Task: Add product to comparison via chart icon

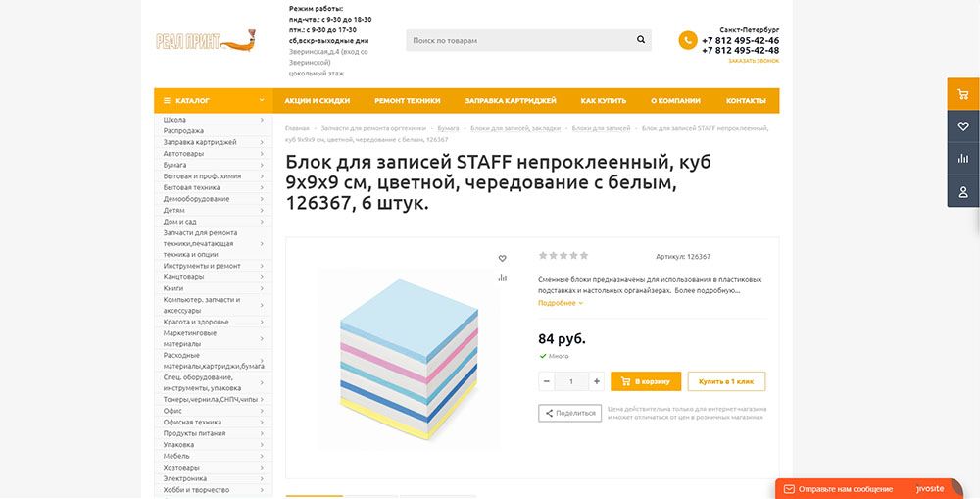Action: pyautogui.click(x=503, y=278)
